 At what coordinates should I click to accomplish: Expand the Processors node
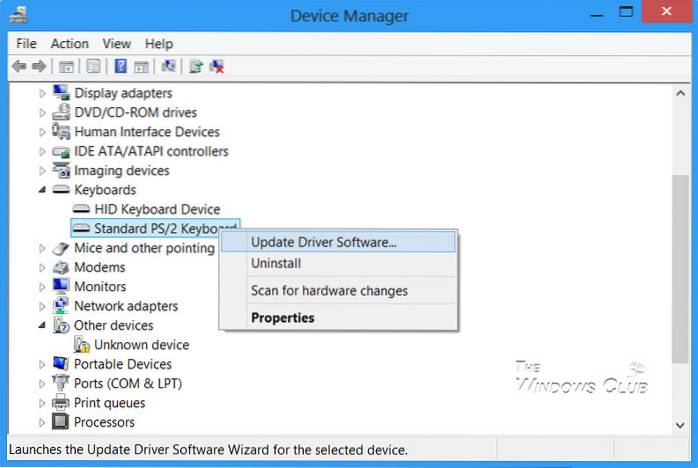[x=42, y=422]
